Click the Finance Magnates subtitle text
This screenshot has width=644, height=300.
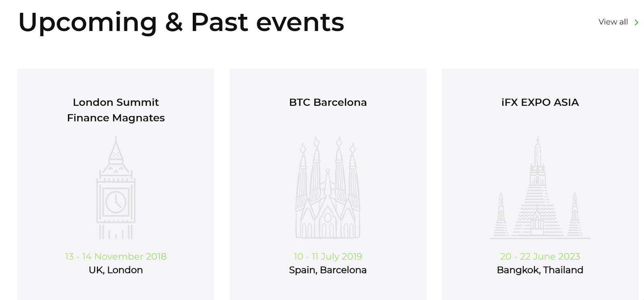[x=116, y=118]
